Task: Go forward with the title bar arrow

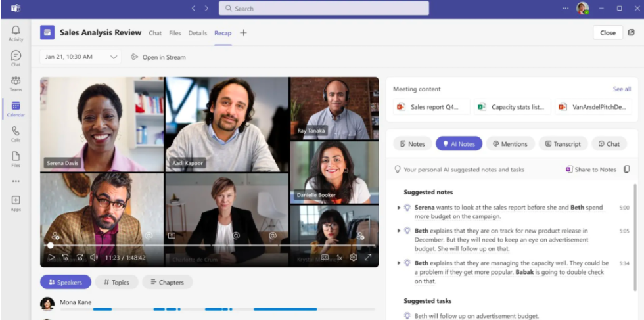Action: [x=206, y=9]
